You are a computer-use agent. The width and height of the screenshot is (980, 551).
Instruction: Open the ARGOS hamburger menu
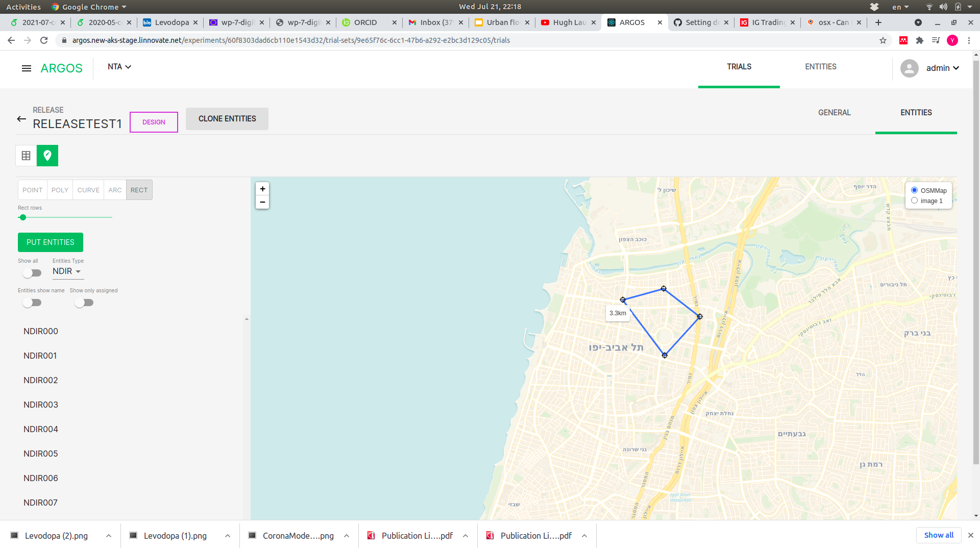pyautogui.click(x=26, y=68)
